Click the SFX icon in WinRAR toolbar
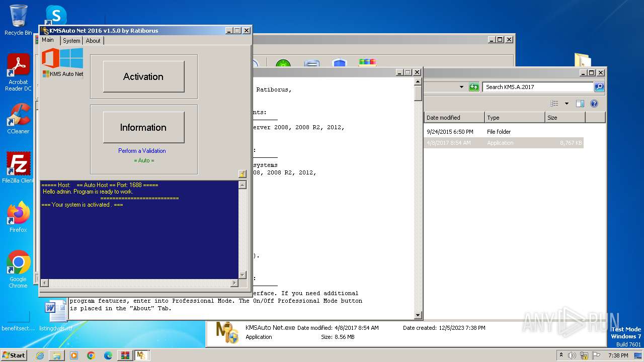This screenshot has height=362, width=644. pos(367,63)
